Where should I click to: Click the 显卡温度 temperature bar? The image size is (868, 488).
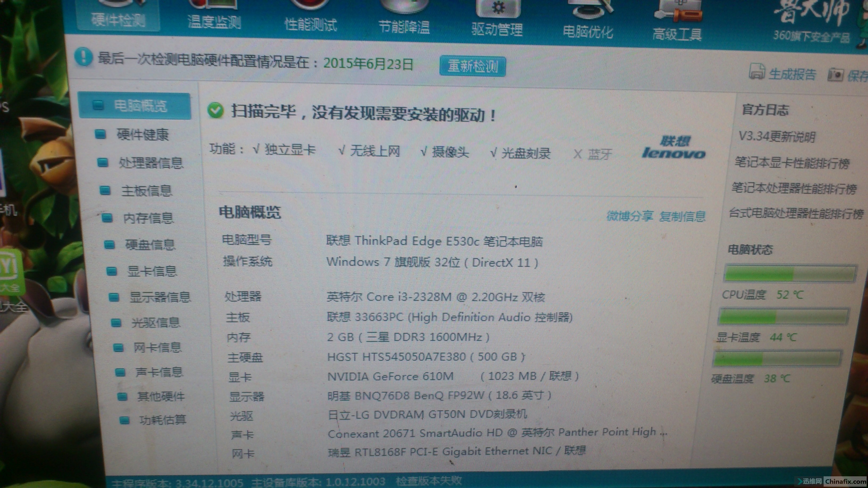783,317
